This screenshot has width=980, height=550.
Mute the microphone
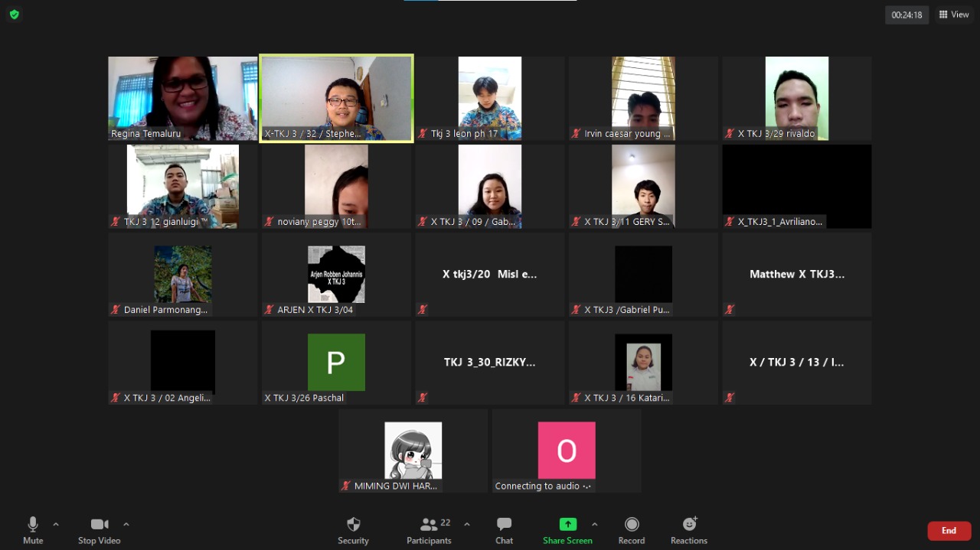pyautogui.click(x=33, y=530)
